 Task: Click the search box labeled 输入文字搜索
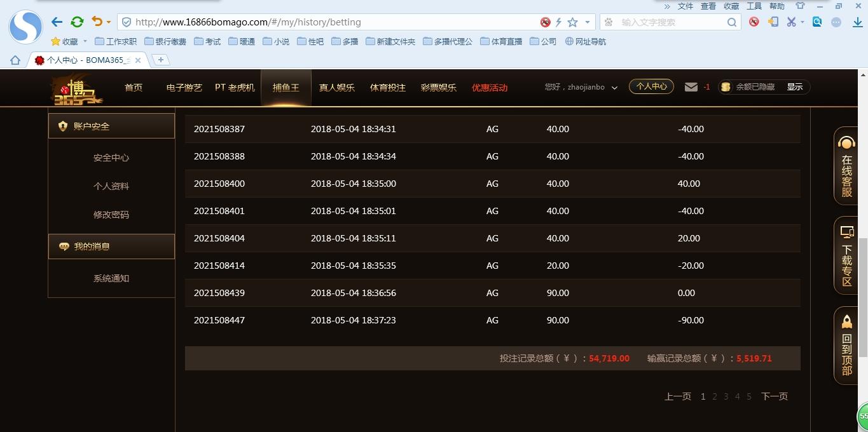(x=671, y=22)
